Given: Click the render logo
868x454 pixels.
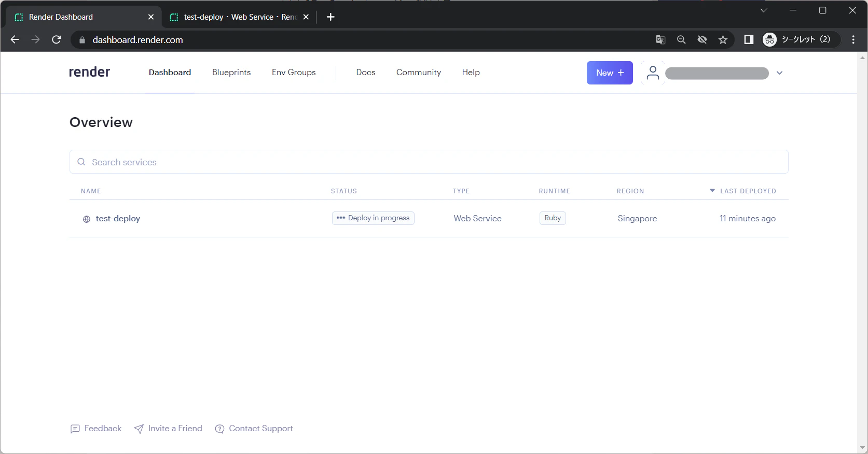Looking at the screenshot, I should 89,72.
